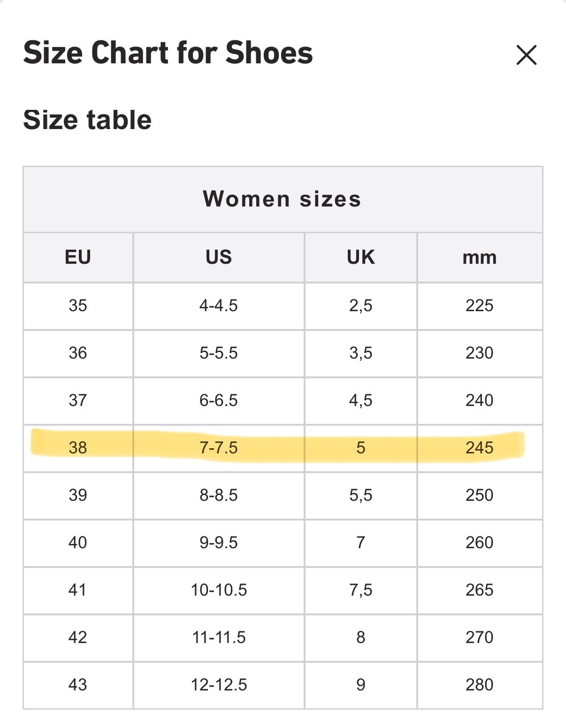Viewport: 566px width, 728px height.
Task: Click highlighted 245 mm cell
Action: point(480,448)
